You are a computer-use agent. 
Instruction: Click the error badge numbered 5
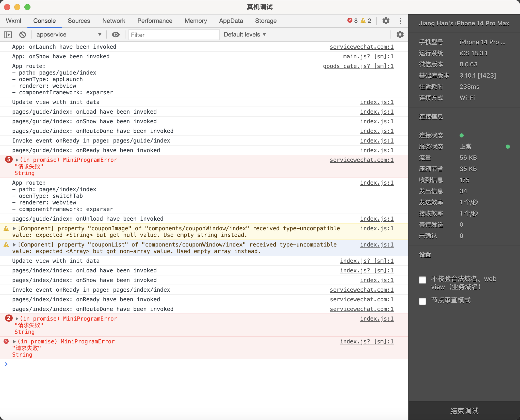tap(9, 160)
